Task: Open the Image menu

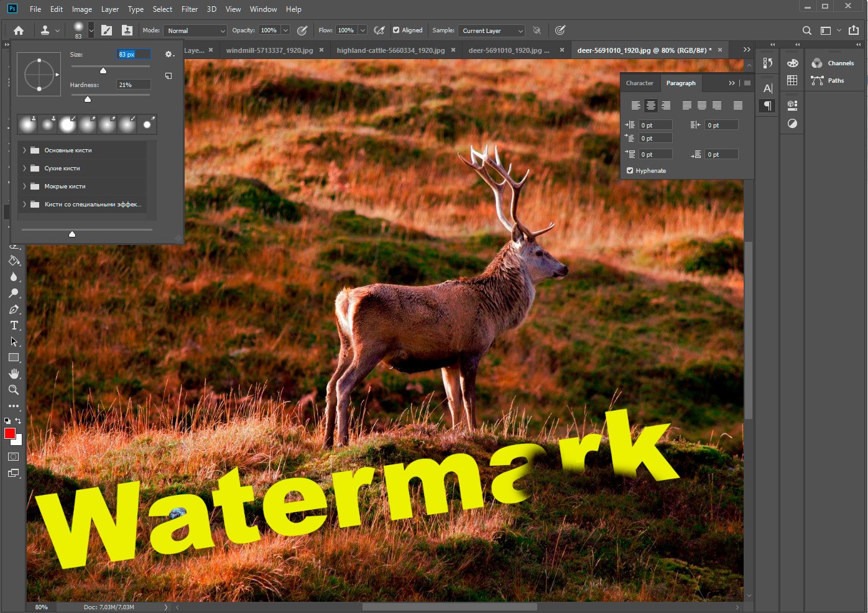Action: pyautogui.click(x=82, y=9)
